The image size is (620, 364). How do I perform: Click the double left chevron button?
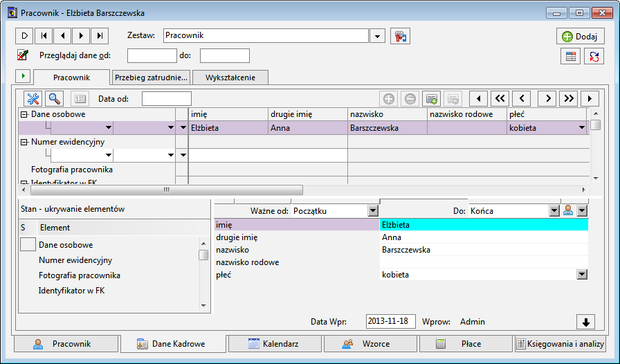(500, 98)
